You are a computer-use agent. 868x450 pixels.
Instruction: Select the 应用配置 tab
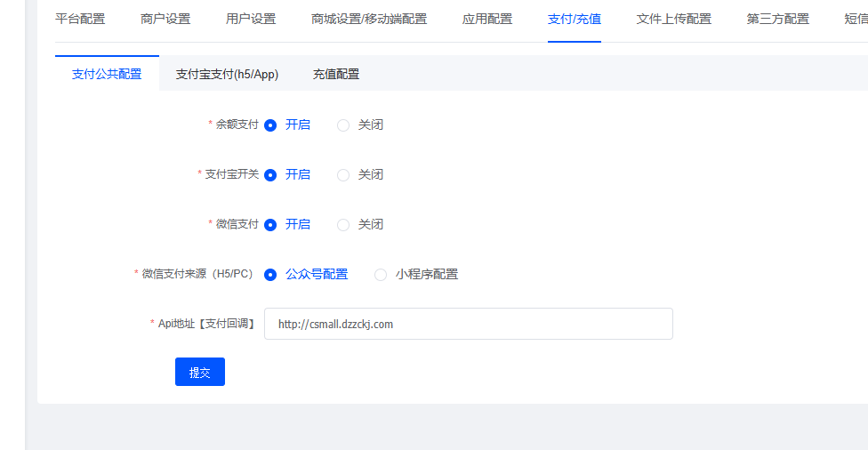click(487, 20)
